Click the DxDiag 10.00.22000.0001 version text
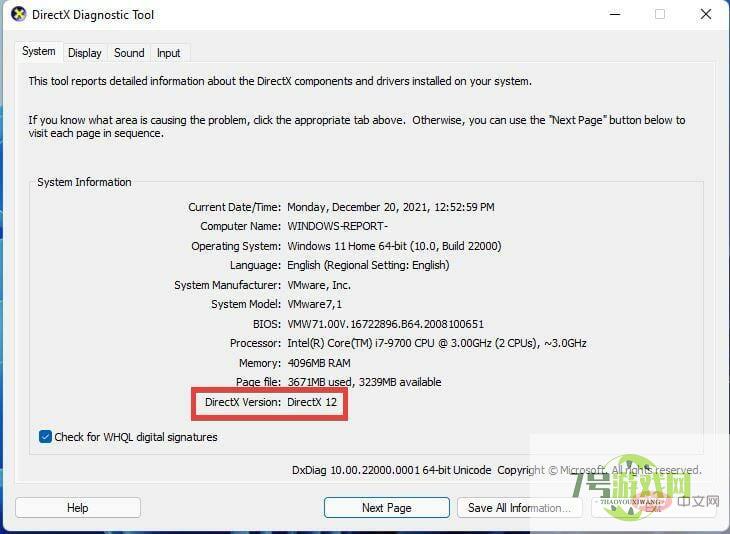The height and width of the screenshot is (534, 730). [392, 470]
